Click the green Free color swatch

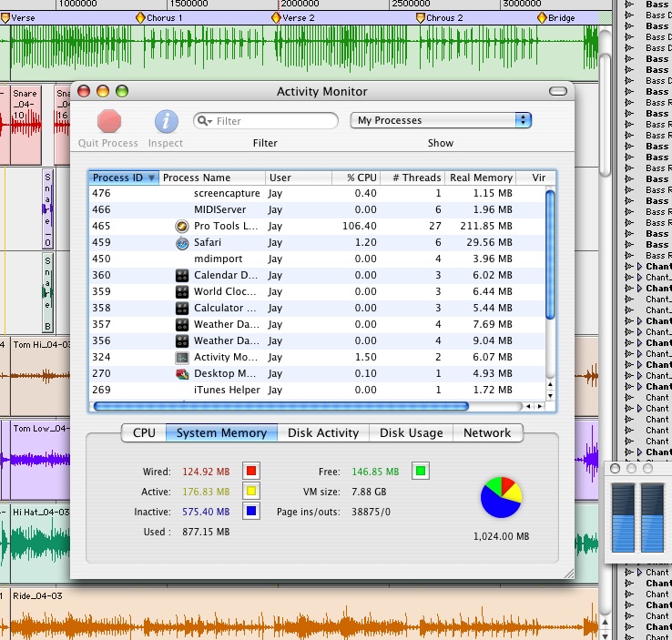tap(421, 472)
